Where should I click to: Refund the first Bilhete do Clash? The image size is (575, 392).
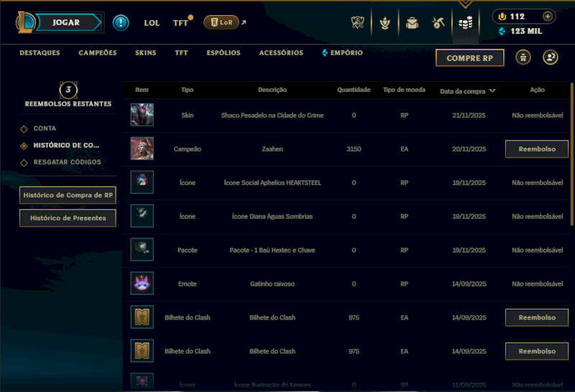click(x=537, y=317)
